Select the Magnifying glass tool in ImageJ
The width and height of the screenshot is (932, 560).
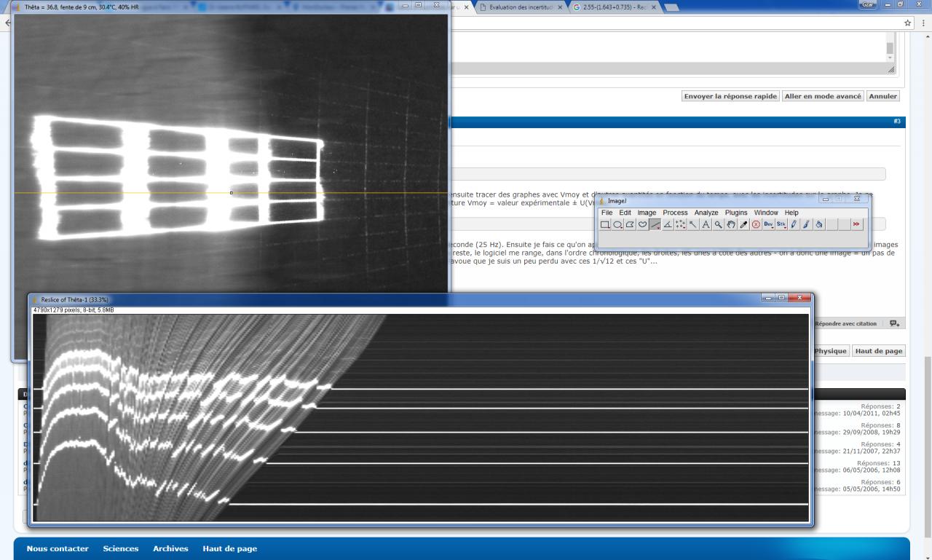718,225
